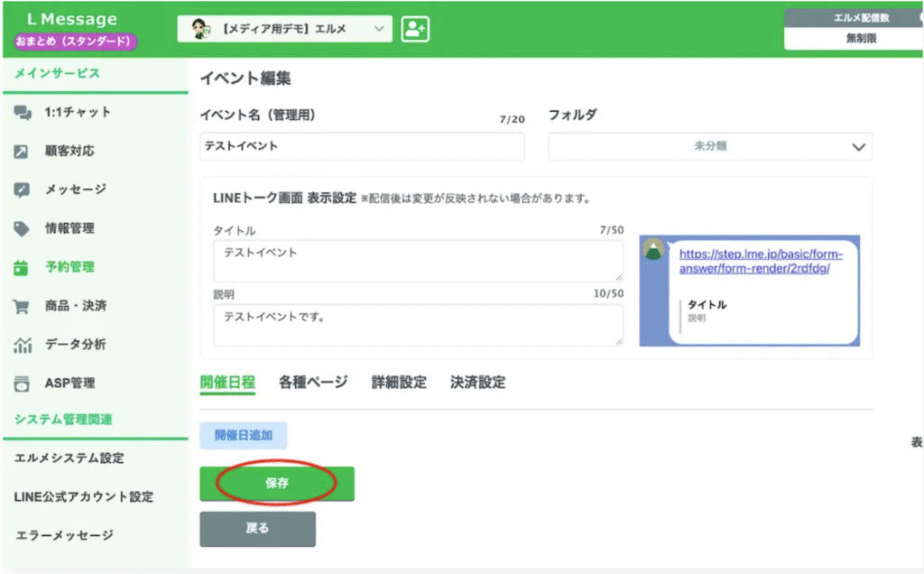Viewport: 924px width, 574px height.
Task: Open the 未分類 folder combo box
Action: click(x=710, y=146)
